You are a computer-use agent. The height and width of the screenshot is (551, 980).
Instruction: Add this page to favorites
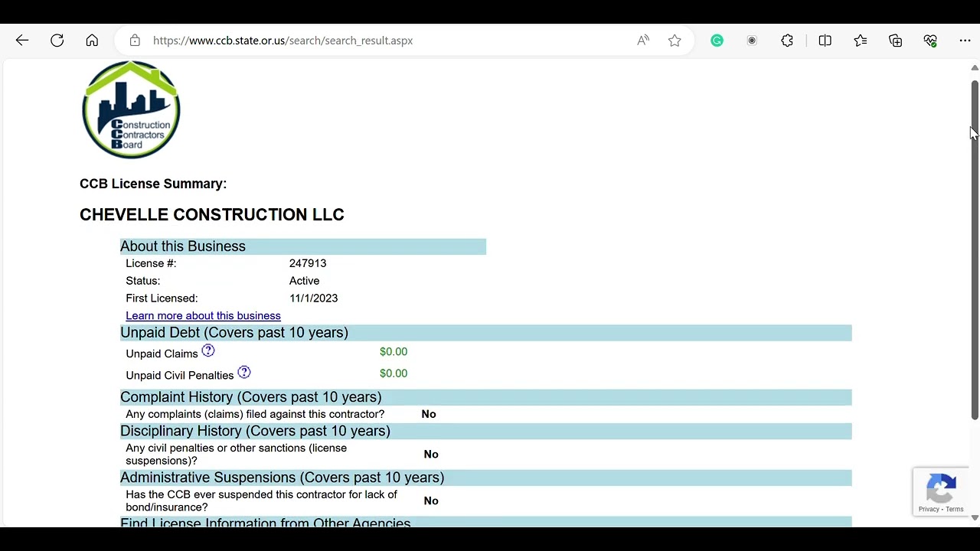pos(675,41)
